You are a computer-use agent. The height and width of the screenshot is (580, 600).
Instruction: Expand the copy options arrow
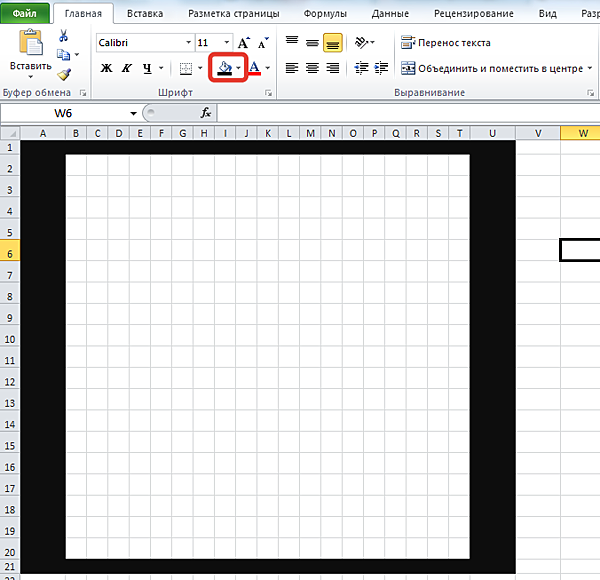tap(77, 55)
